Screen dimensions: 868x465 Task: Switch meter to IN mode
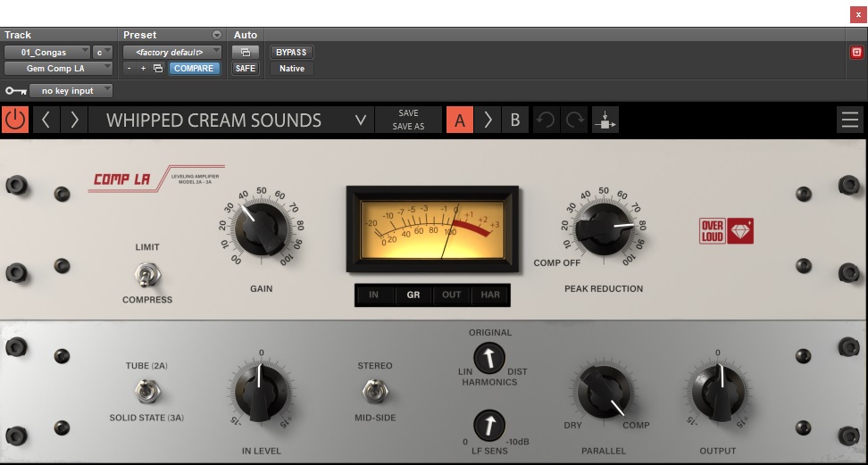[373, 295]
